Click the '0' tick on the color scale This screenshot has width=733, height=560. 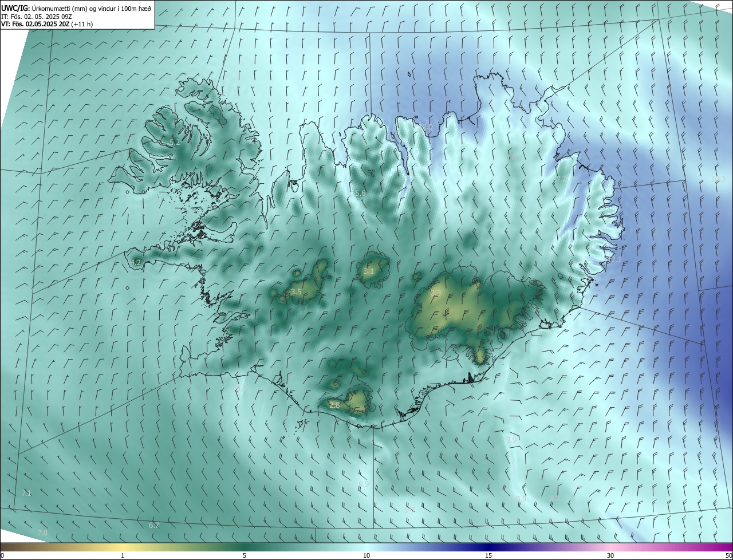2,555
